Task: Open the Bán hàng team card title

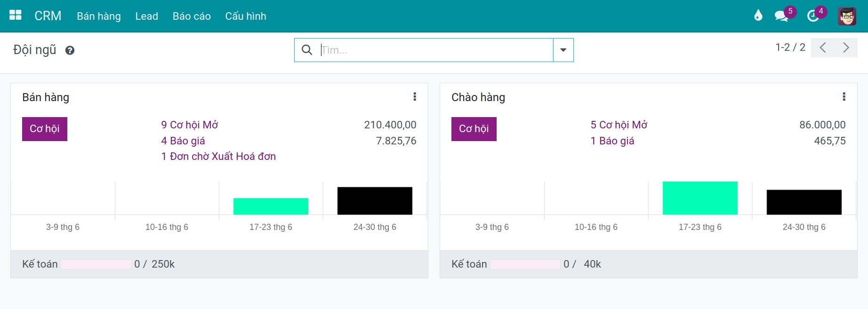Action: pyautogui.click(x=46, y=97)
